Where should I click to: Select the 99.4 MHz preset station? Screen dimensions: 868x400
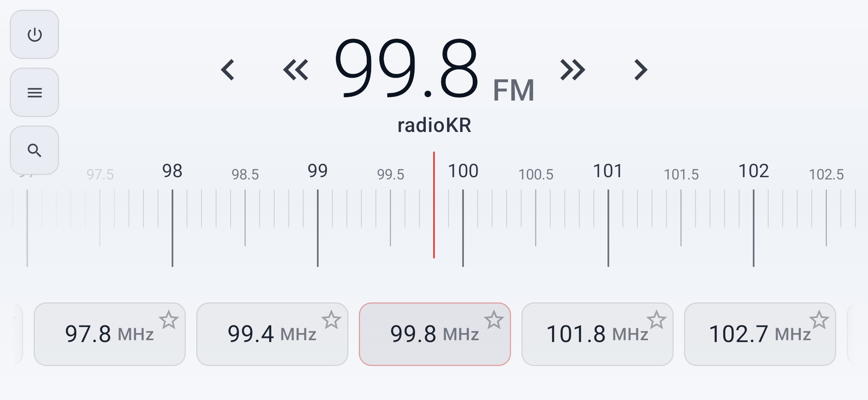(x=272, y=334)
